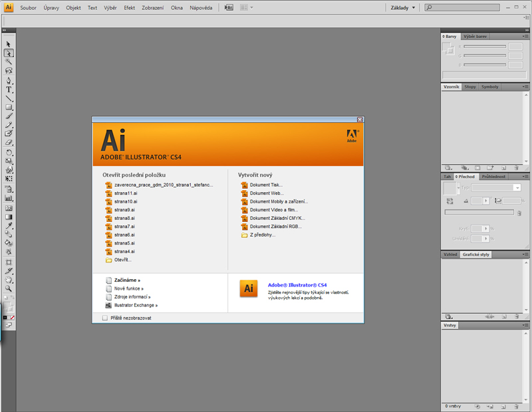Image resolution: width=532 pixels, height=412 pixels.
Task: Click the Adobe Bridge icon in menu bar
Action: tap(229, 7)
